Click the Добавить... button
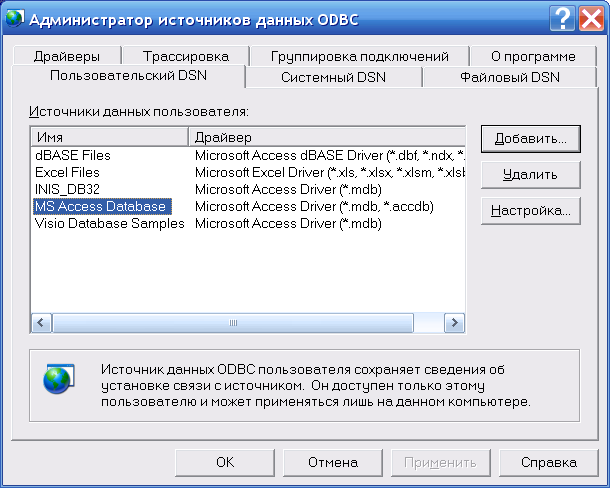610x488 pixels. [x=531, y=139]
